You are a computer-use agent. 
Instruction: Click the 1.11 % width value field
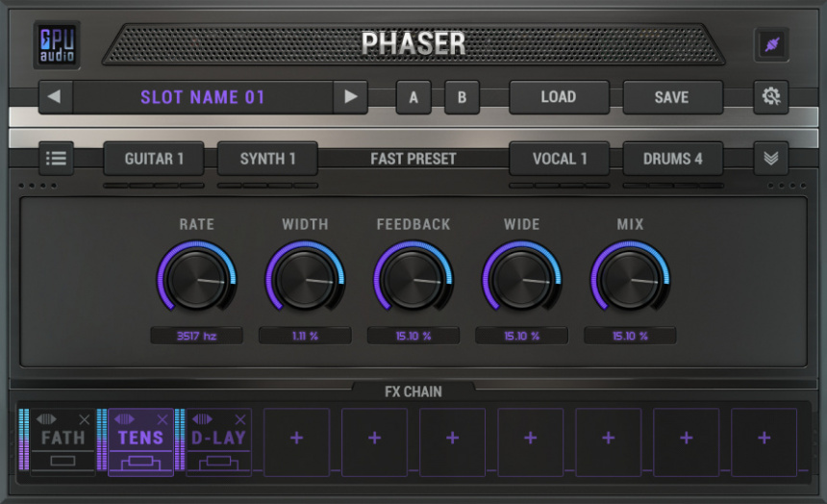point(306,336)
